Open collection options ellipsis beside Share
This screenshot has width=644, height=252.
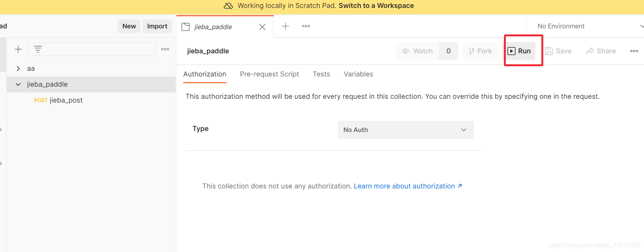pos(634,51)
